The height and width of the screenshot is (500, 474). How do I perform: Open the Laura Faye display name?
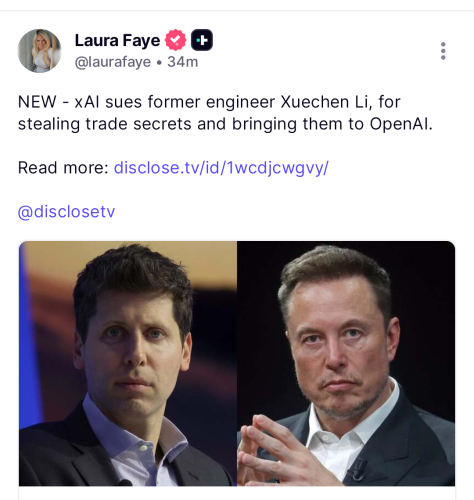pos(117,40)
